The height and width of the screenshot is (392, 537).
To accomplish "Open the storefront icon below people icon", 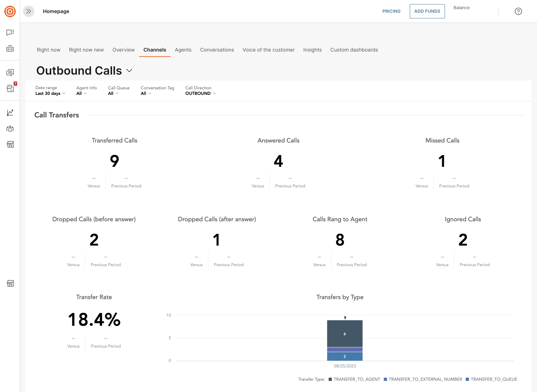I will 10,144.
